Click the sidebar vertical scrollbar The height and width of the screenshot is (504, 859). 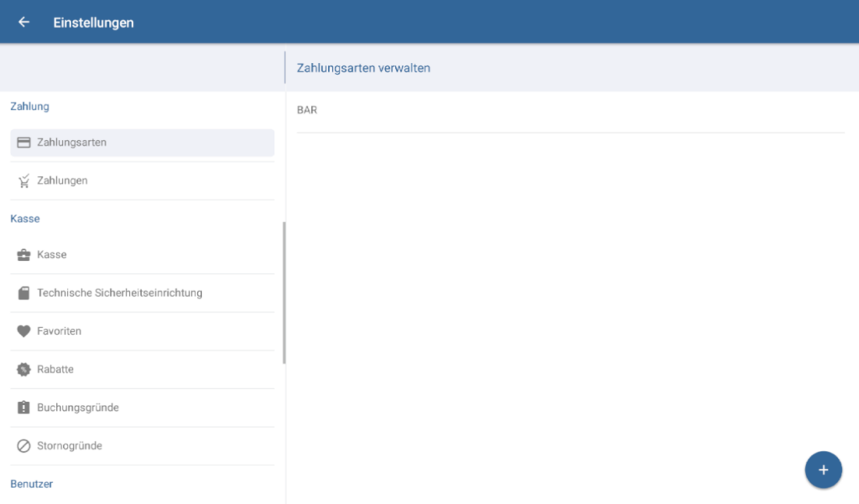tap(284, 293)
